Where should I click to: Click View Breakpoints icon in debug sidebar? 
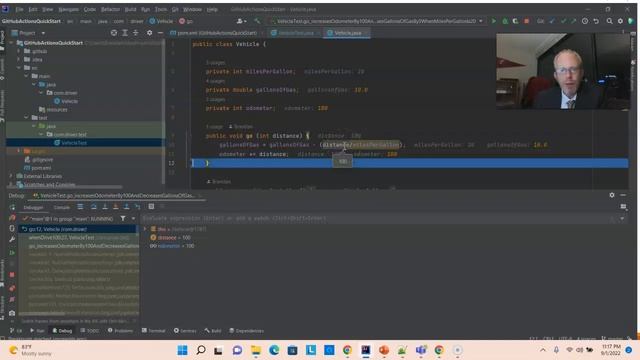coord(12,288)
